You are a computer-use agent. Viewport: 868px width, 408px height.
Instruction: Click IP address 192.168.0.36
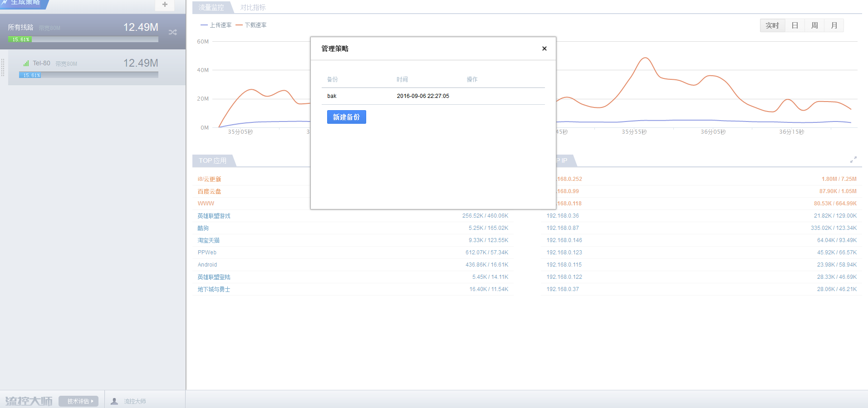(563, 216)
